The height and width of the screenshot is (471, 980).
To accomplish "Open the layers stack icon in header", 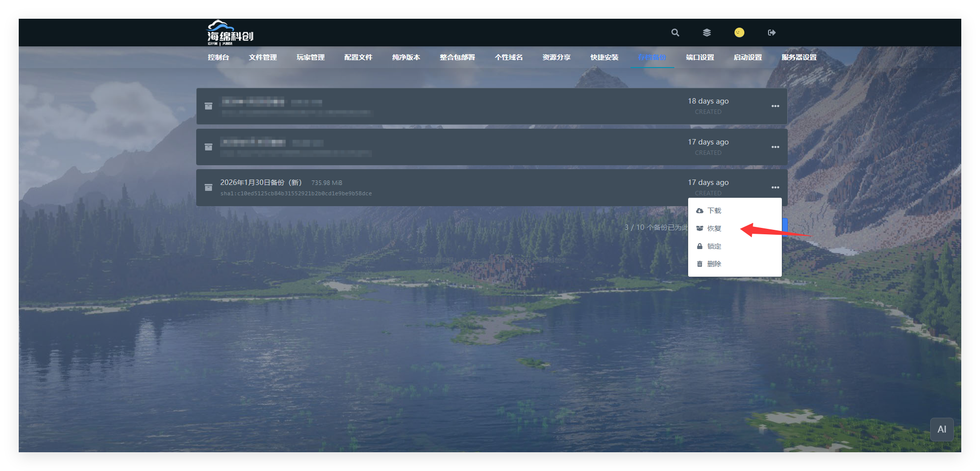I will tap(706, 33).
